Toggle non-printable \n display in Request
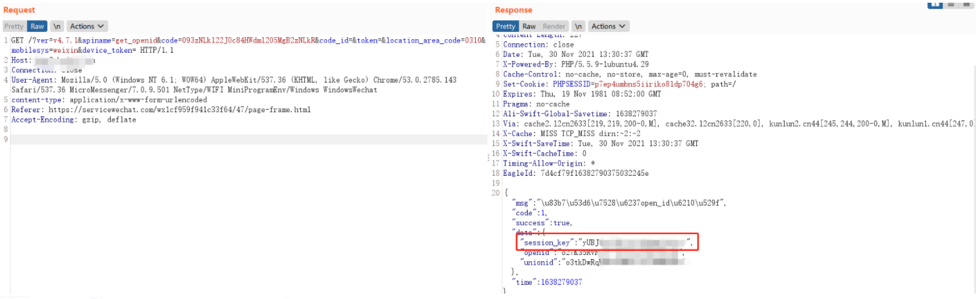The height and width of the screenshot is (299, 980). [x=57, y=26]
